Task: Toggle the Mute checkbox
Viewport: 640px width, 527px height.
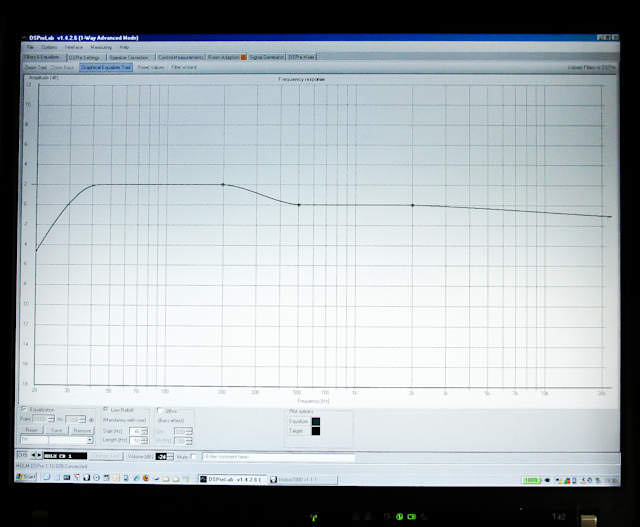Action: tap(194, 457)
